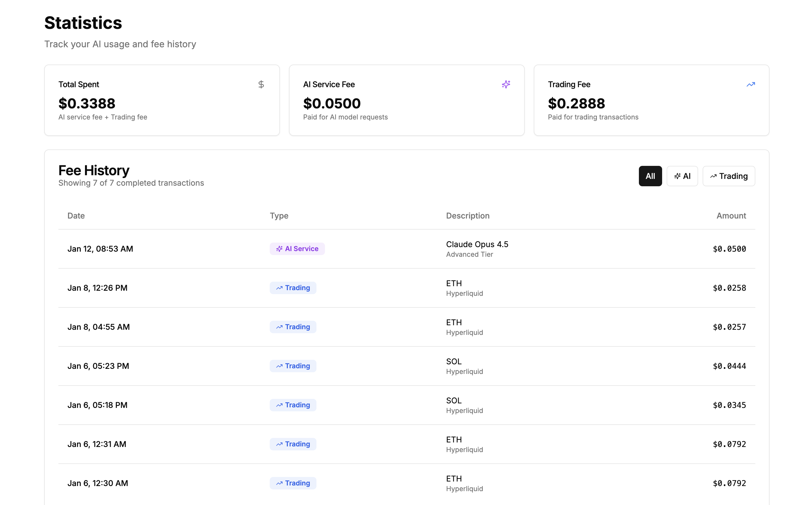Click the sparkle icon on AI Service Fee card
The width and height of the screenshot is (812, 505).
tap(506, 84)
